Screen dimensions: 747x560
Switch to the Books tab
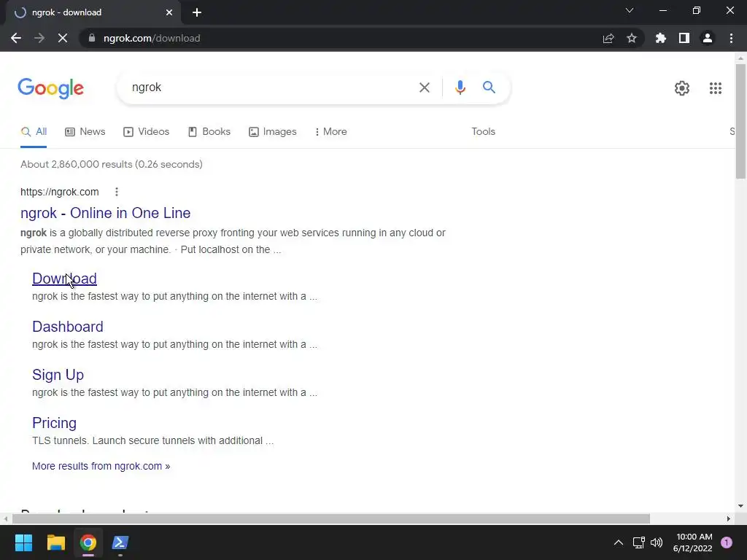[209, 132]
